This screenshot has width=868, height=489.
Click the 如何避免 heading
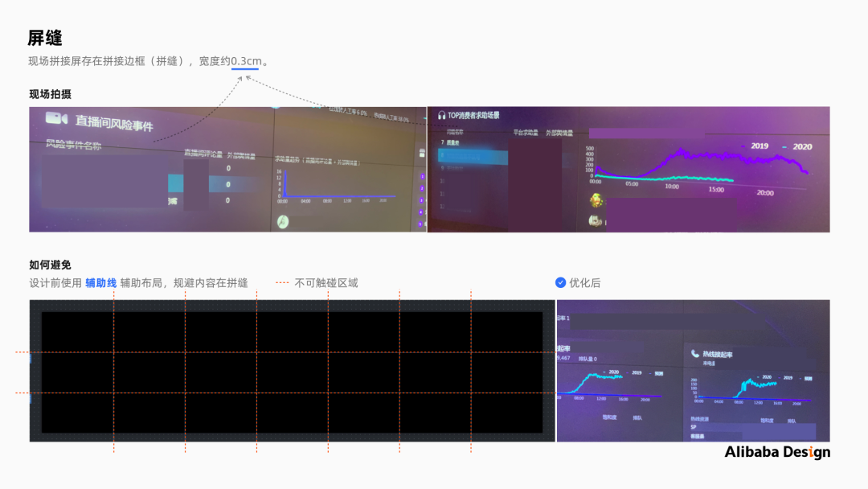point(50,265)
